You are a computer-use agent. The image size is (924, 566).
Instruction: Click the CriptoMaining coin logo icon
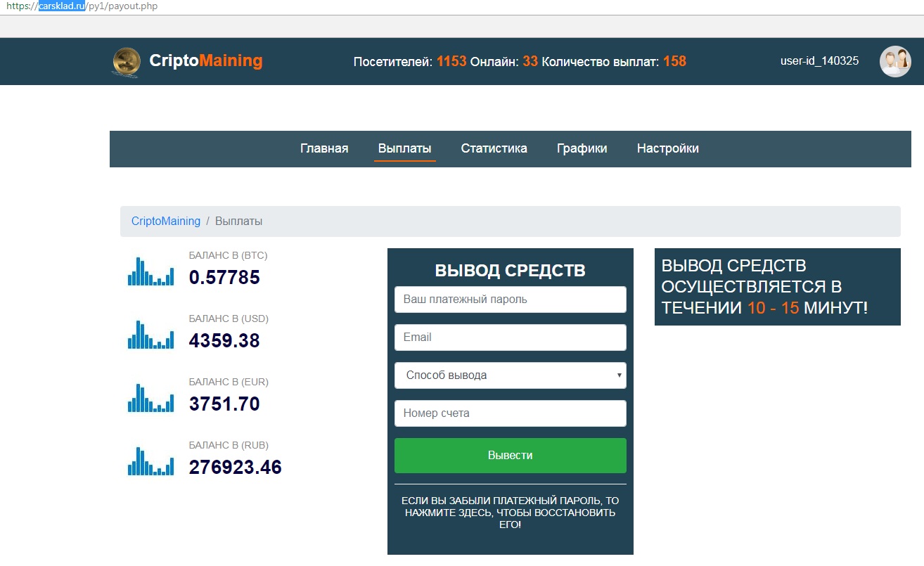click(127, 61)
